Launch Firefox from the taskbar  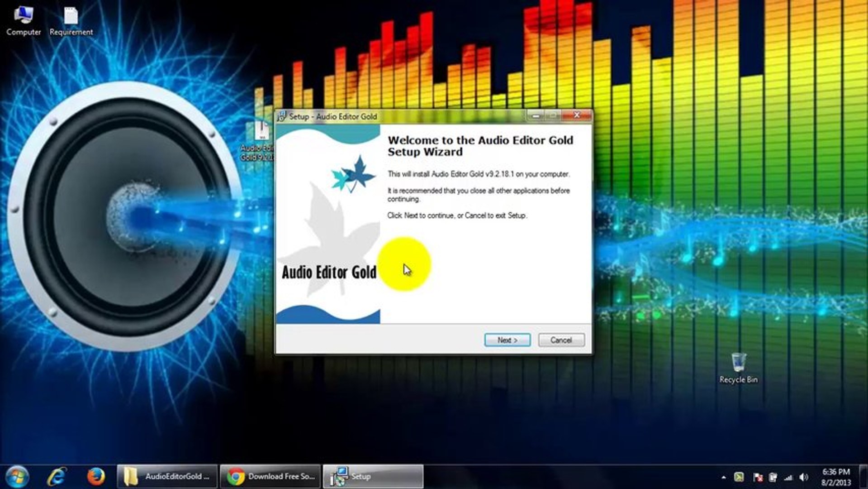[x=96, y=477]
